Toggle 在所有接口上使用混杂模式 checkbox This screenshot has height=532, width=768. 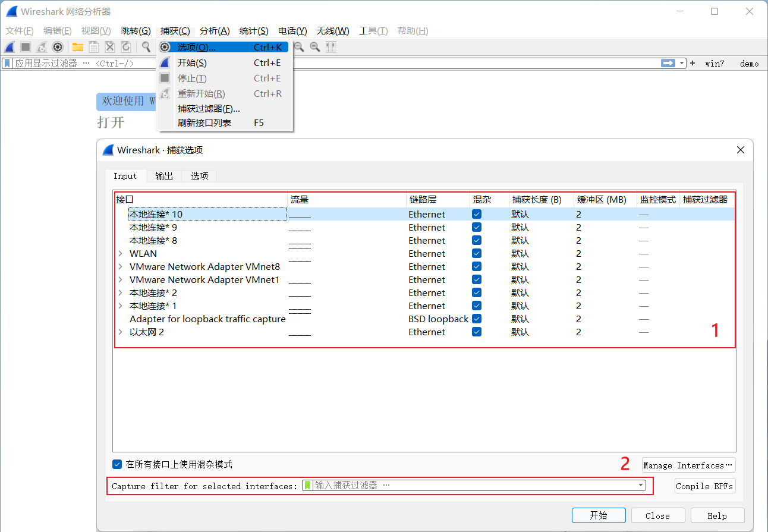(x=117, y=464)
